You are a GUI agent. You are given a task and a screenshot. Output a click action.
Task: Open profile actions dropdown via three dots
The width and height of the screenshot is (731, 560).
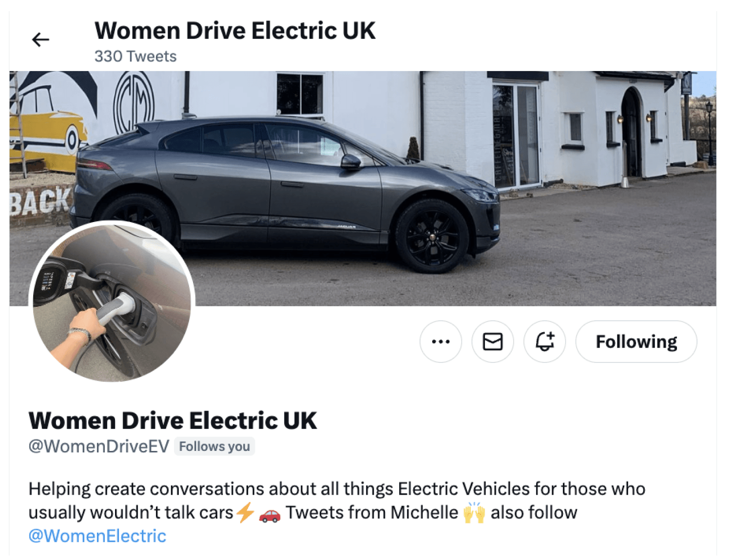click(x=441, y=341)
